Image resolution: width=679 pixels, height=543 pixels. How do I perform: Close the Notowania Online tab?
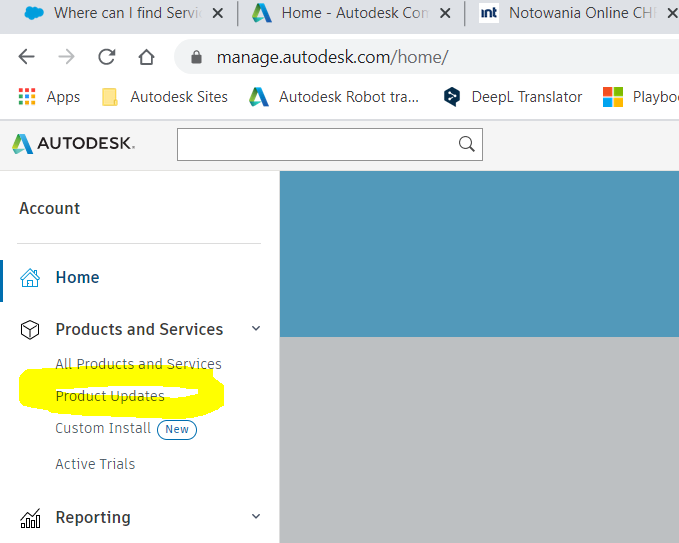(x=673, y=13)
